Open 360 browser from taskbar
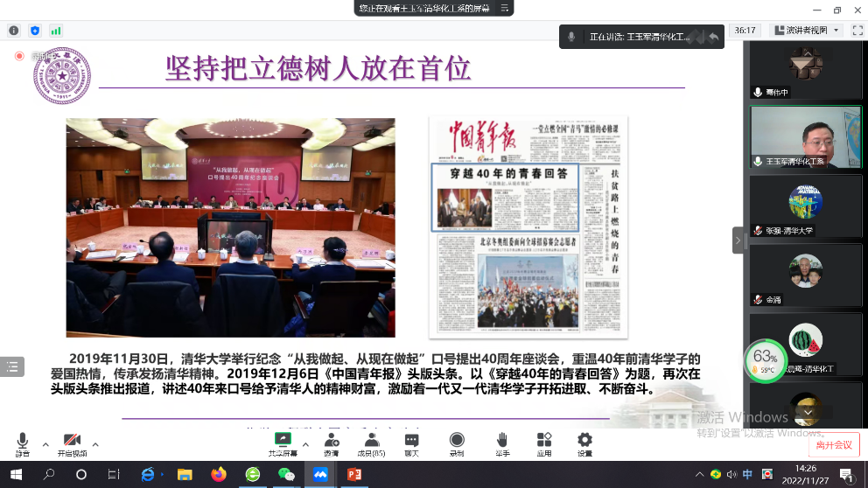 click(x=252, y=475)
